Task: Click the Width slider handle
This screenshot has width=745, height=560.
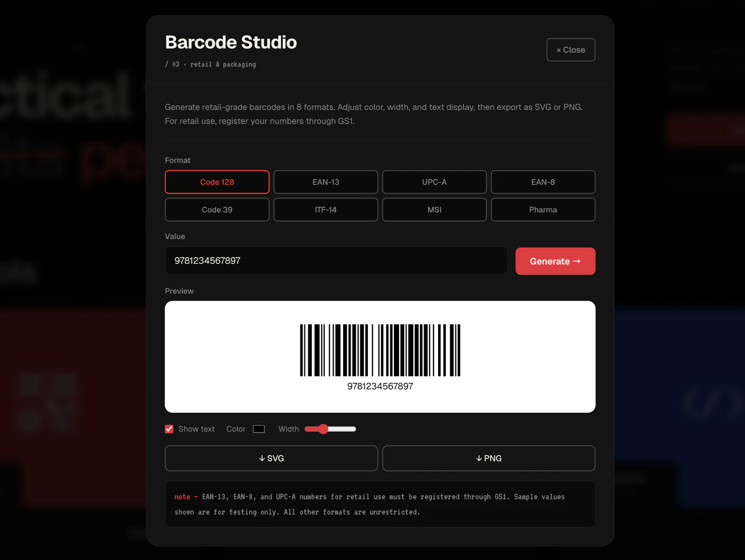Action: point(323,429)
